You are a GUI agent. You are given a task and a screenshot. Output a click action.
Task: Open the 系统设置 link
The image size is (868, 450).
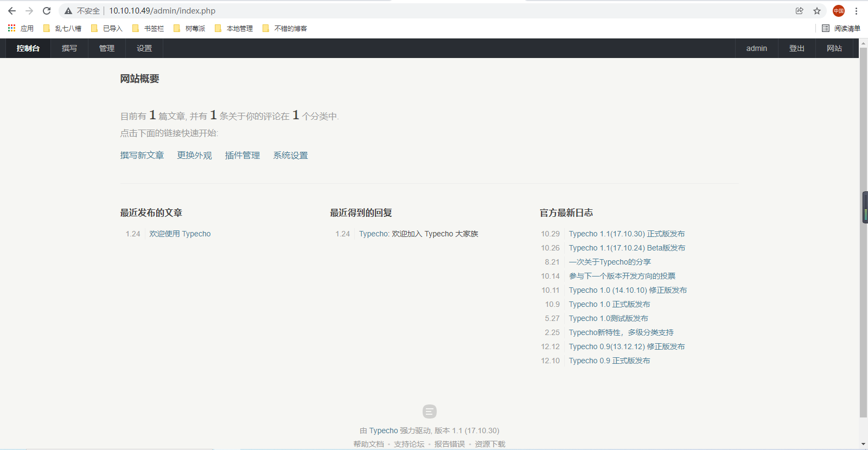[290, 156]
